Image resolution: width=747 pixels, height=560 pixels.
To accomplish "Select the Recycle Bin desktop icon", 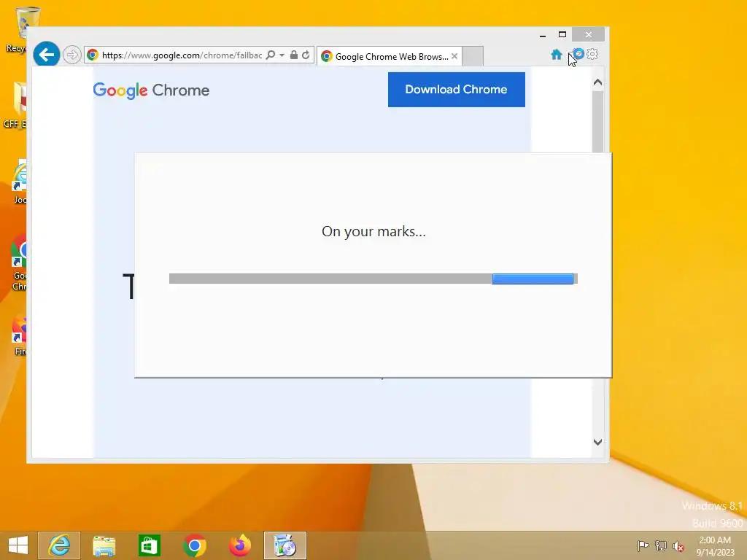I will [x=21, y=29].
